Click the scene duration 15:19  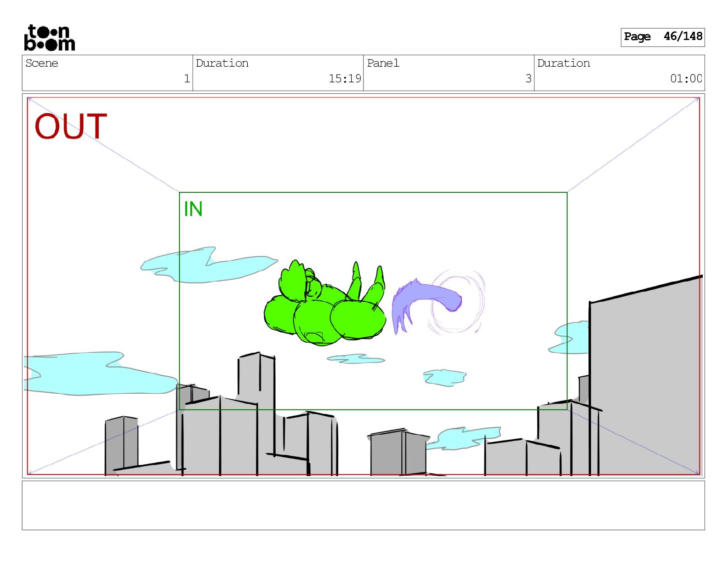pyautogui.click(x=345, y=79)
